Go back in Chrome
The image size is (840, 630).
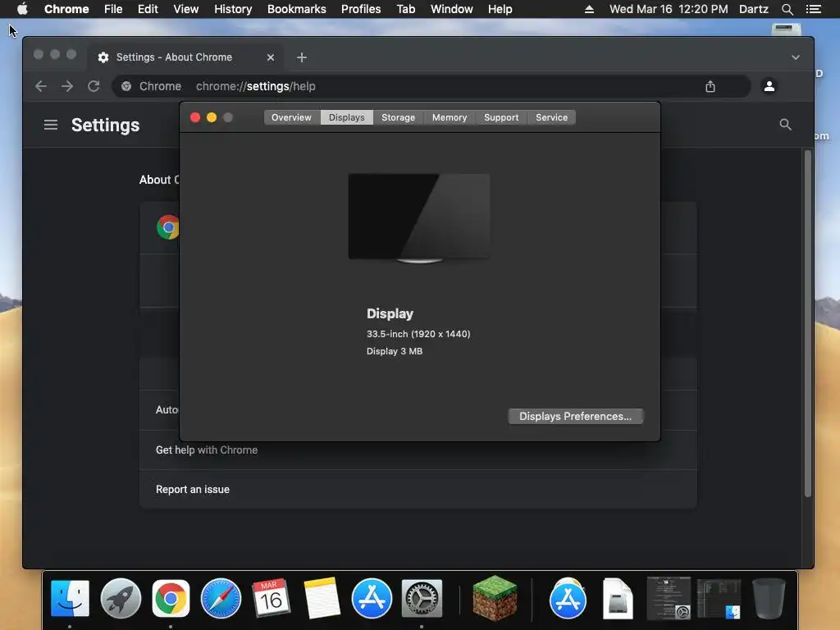pyautogui.click(x=41, y=86)
